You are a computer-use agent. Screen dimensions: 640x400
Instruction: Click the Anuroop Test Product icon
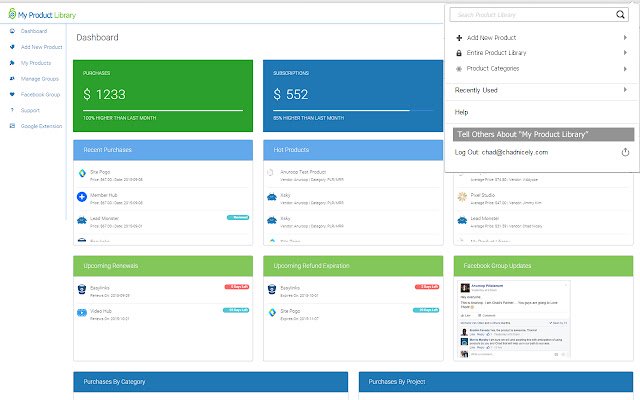[270, 173]
